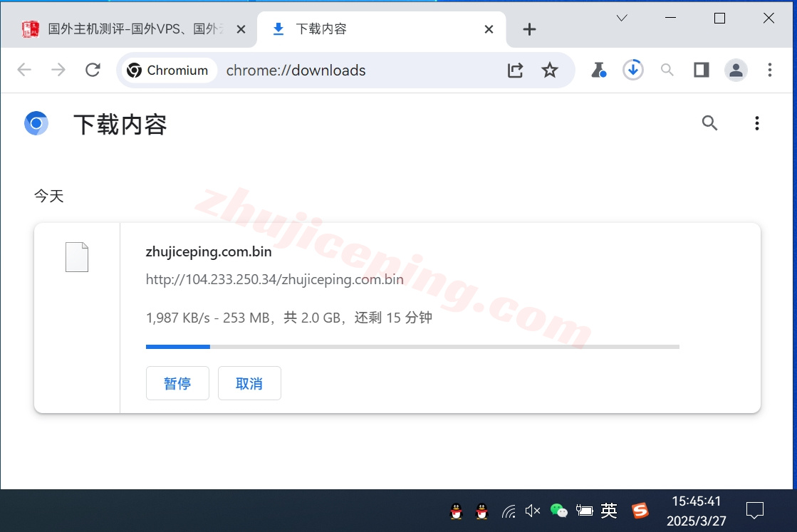
Task: Go back with the browser back arrow
Action: click(24, 70)
